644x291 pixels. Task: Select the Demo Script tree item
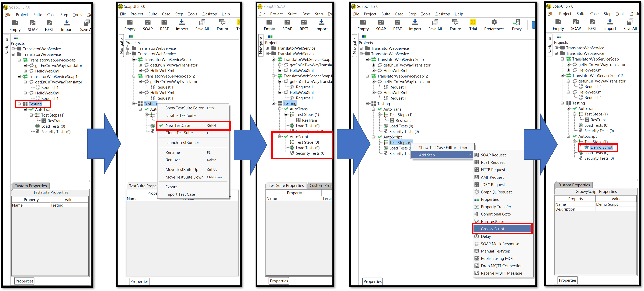(x=601, y=147)
